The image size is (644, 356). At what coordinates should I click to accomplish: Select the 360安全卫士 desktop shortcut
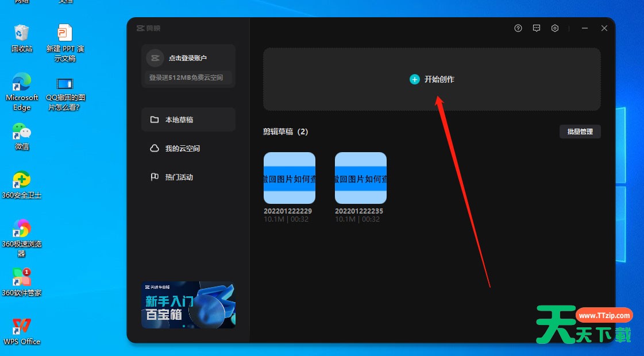coord(22,185)
